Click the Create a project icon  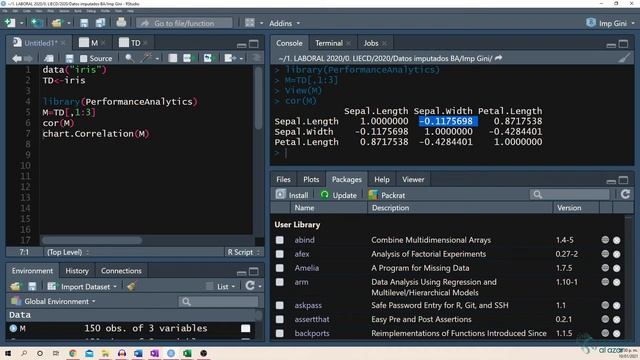pyautogui.click(x=37, y=23)
